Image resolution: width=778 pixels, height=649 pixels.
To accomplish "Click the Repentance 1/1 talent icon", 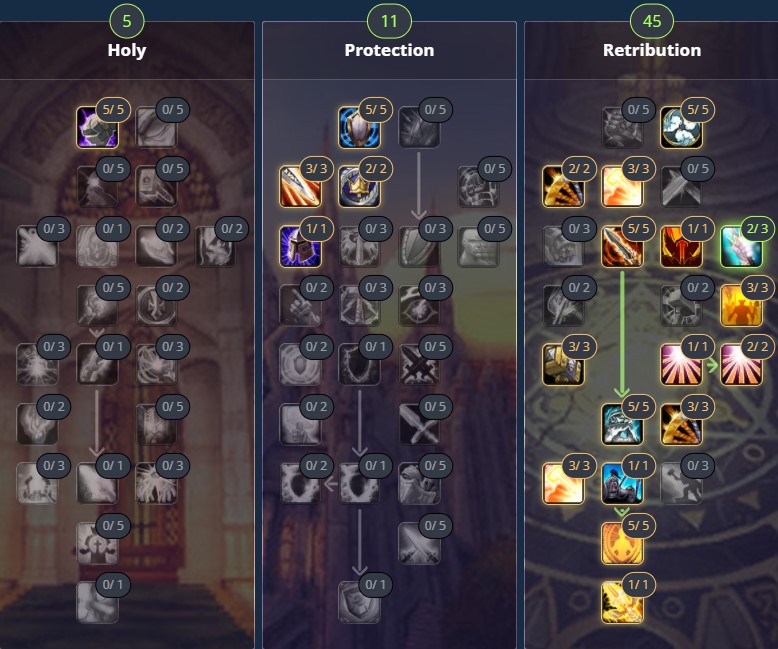I will point(622,483).
